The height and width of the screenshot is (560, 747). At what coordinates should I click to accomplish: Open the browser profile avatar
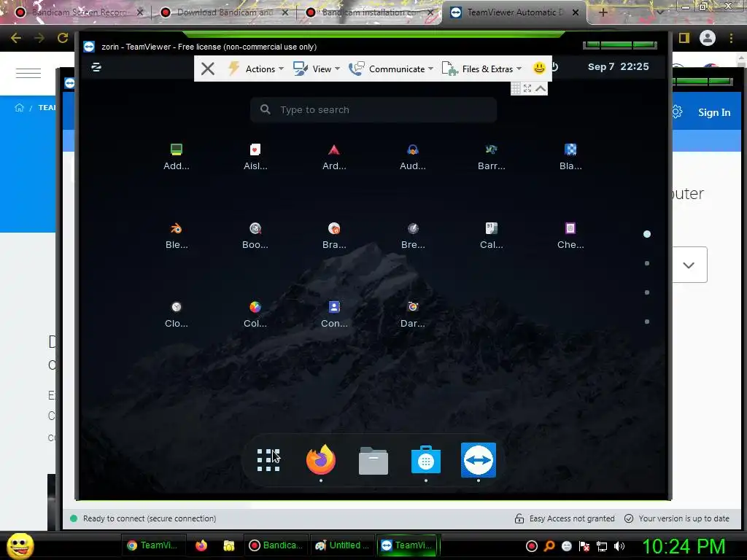[x=708, y=38]
